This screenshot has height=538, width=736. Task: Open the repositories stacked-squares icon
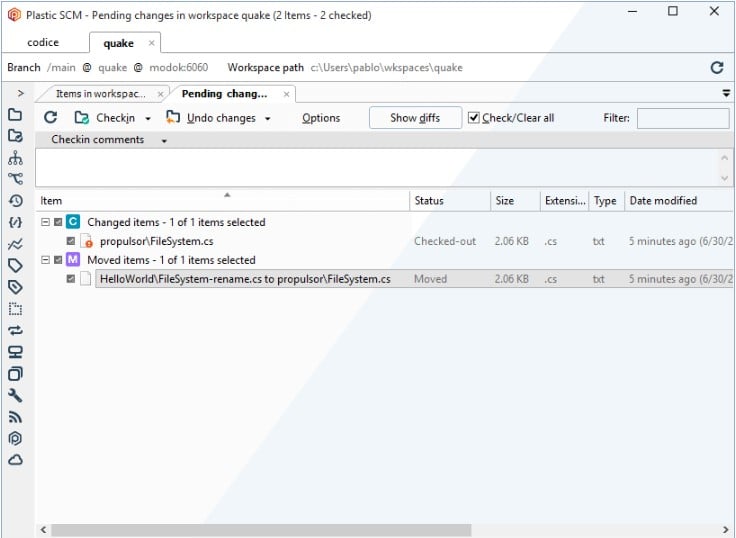pos(15,374)
